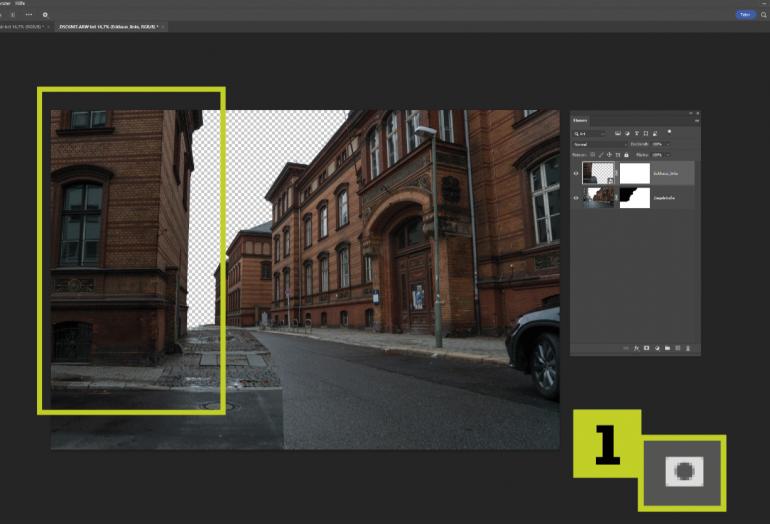Screen dimensions: 770x524
Task: Lock all padlock icon
Action: click(626, 155)
